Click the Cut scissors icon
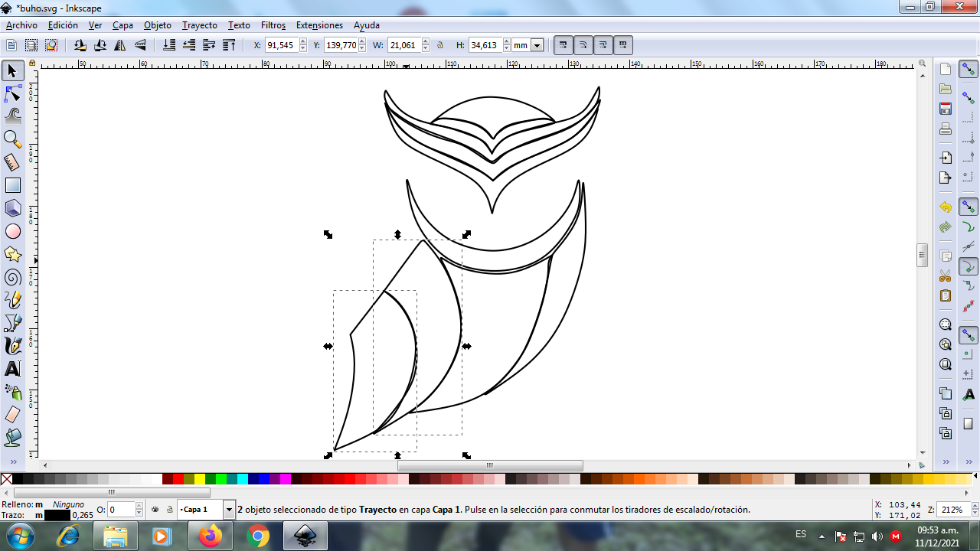The width and height of the screenshot is (980, 551). [946, 275]
